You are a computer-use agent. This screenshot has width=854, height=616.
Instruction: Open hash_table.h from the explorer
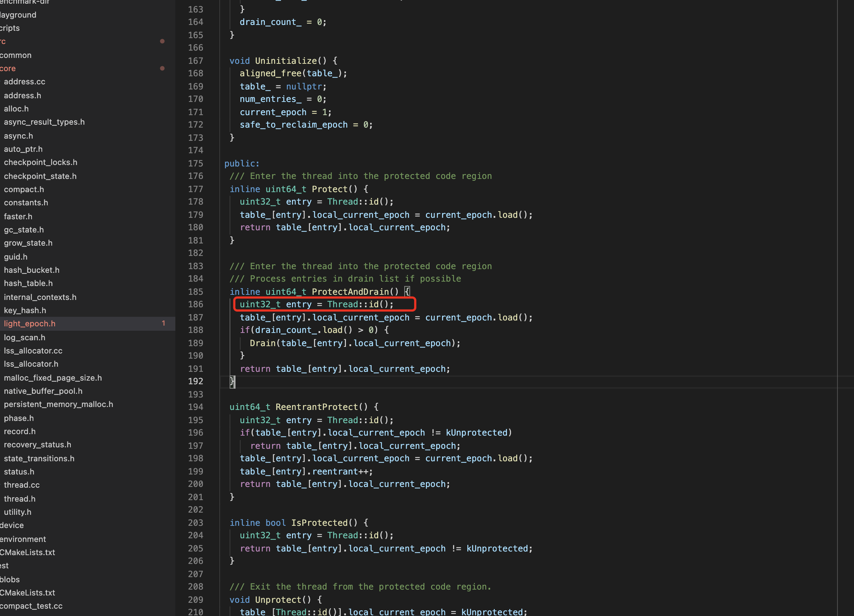pos(28,283)
